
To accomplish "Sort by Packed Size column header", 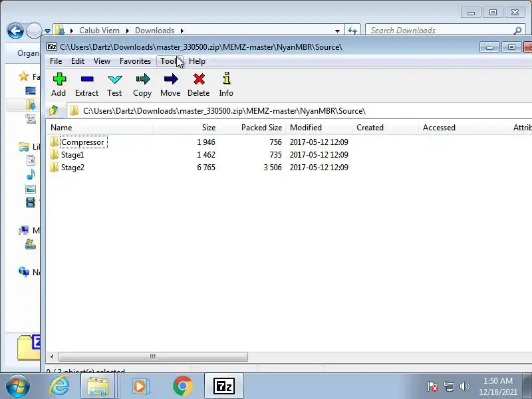I will (253, 128).
